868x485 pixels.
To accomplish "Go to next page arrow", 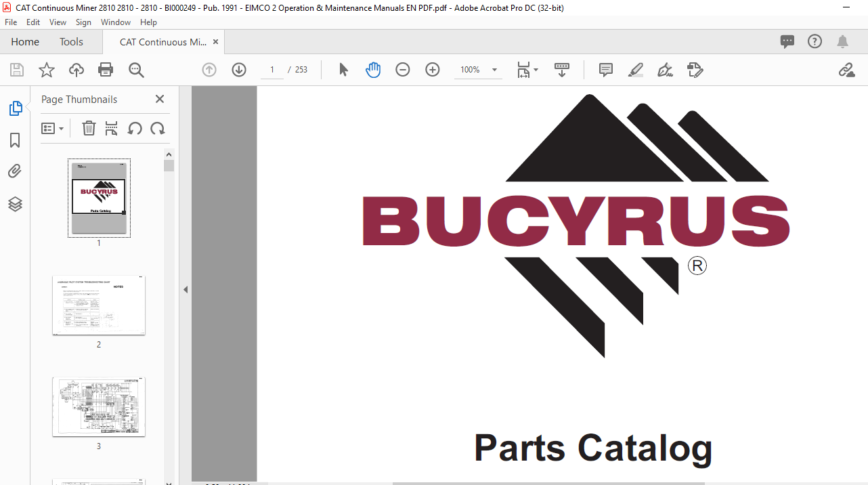I will click(239, 70).
